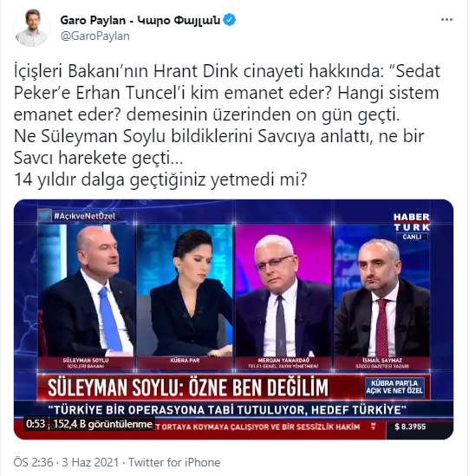Click the 3 Haz 2021 date link
The width and height of the screenshot is (469, 476).
tap(90, 462)
